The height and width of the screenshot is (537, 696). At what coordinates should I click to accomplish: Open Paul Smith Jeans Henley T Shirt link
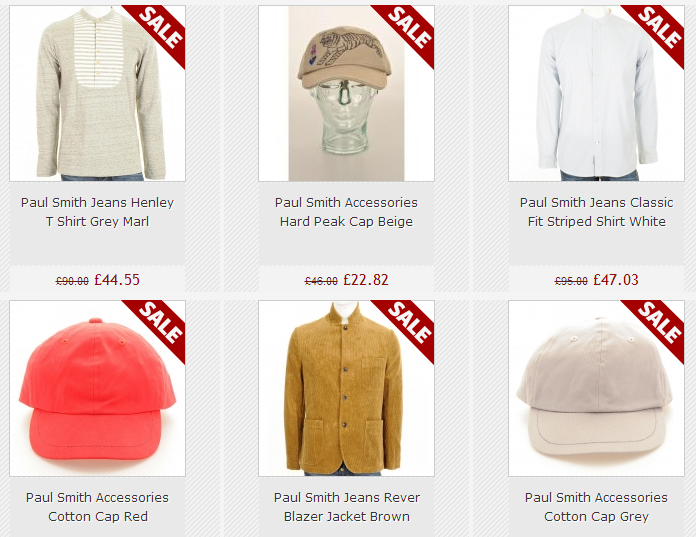97,212
